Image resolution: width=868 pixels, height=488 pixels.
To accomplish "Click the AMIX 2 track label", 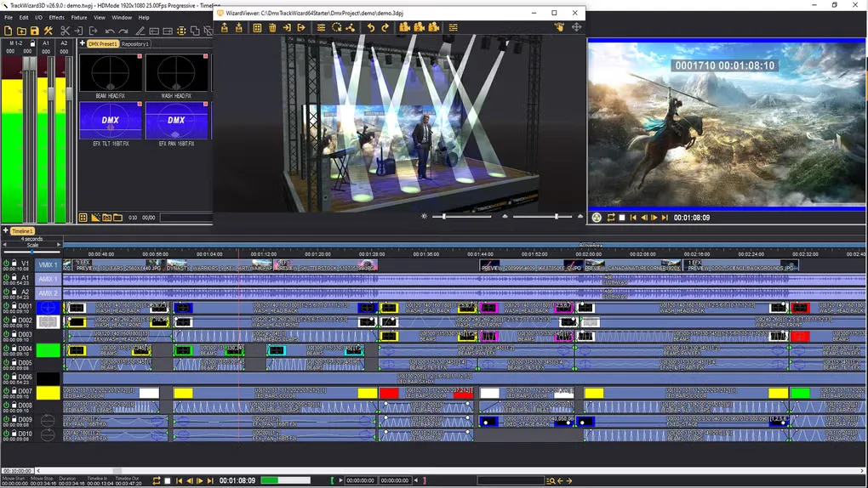I will [x=49, y=293].
